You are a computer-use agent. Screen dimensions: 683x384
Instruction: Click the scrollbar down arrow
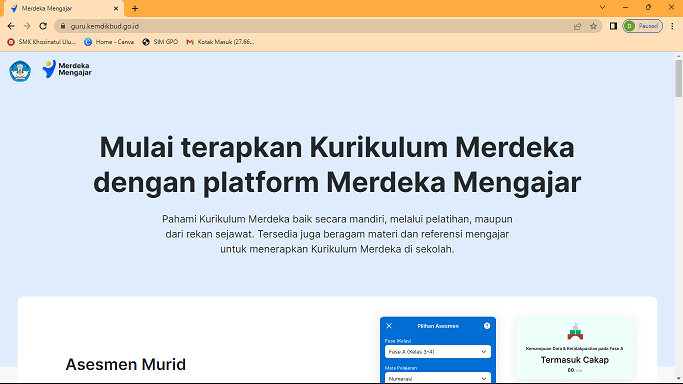(x=679, y=379)
